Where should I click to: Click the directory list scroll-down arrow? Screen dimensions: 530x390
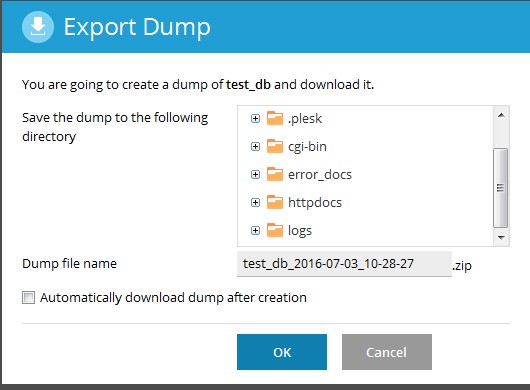(x=501, y=238)
